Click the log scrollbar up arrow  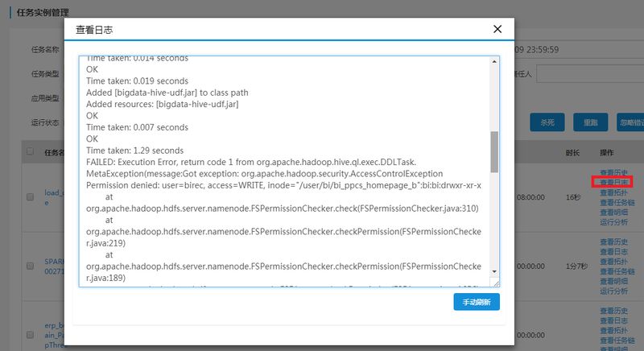tap(494, 62)
